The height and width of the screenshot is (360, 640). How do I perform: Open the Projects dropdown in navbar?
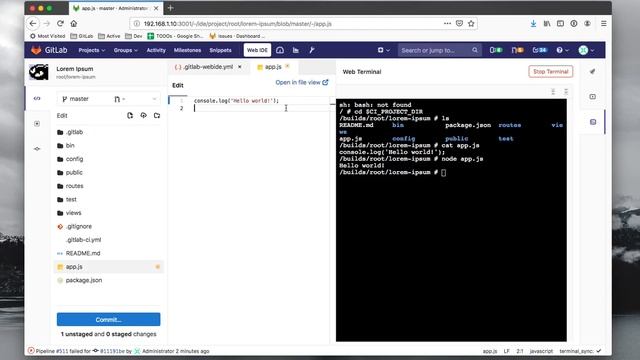[92, 50]
